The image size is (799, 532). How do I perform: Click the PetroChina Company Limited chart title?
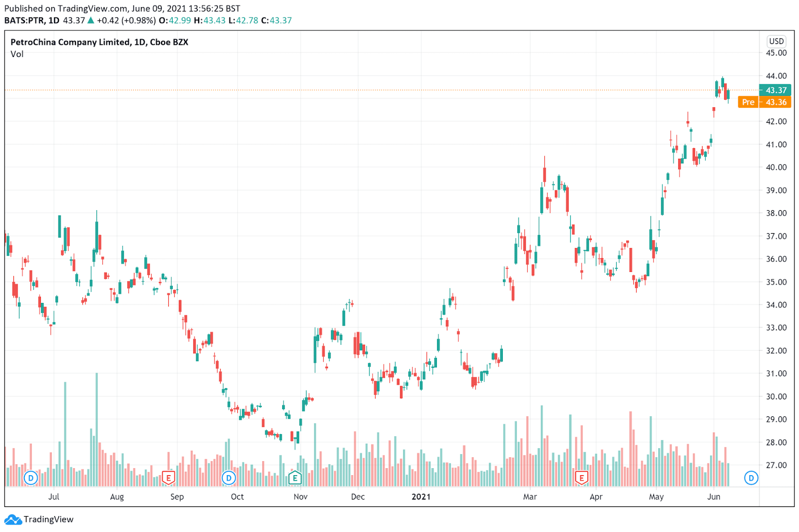click(x=99, y=42)
